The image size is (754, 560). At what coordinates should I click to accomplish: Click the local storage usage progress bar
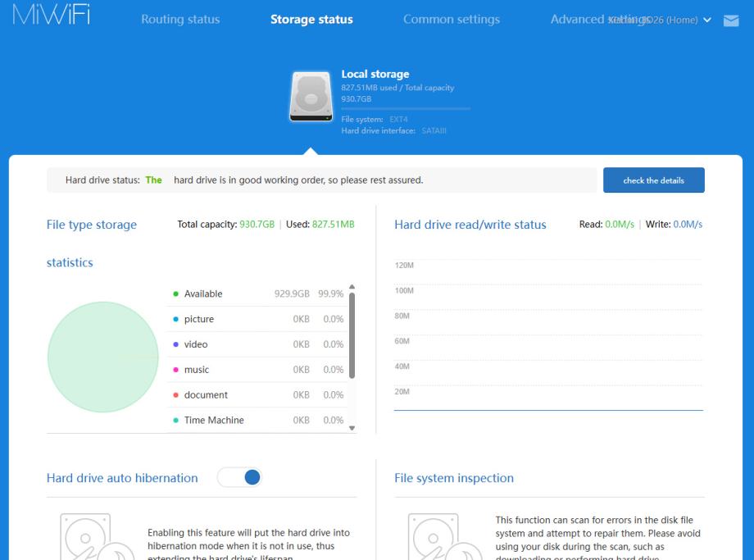[x=406, y=109]
